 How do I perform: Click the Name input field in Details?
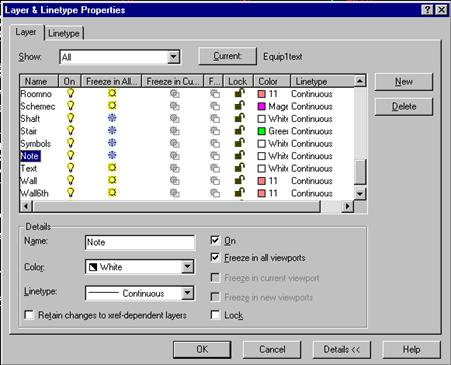(140, 242)
